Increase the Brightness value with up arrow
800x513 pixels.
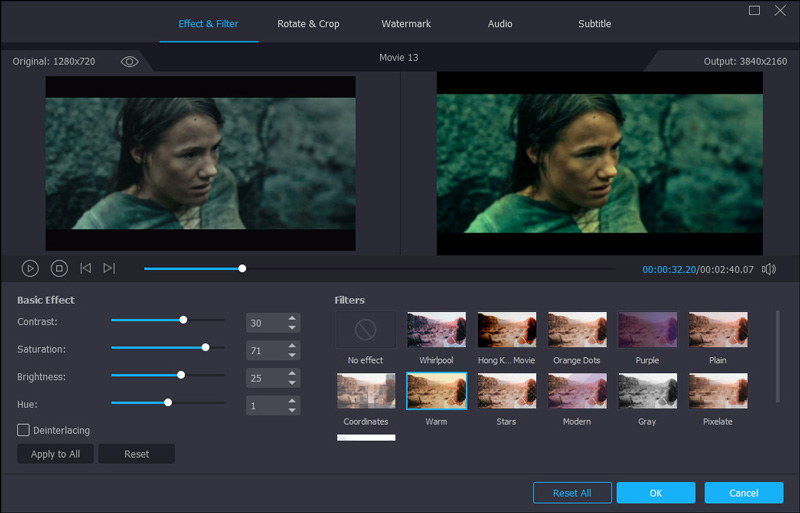[292, 372]
